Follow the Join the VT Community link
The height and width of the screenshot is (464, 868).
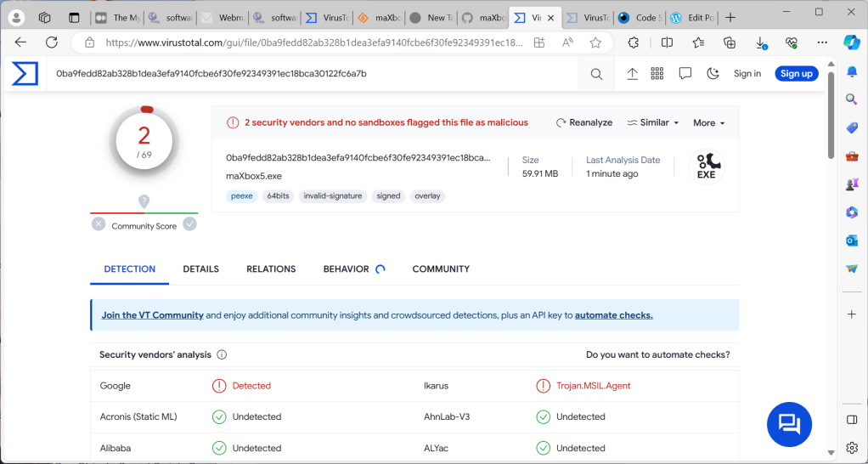pyautogui.click(x=152, y=315)
